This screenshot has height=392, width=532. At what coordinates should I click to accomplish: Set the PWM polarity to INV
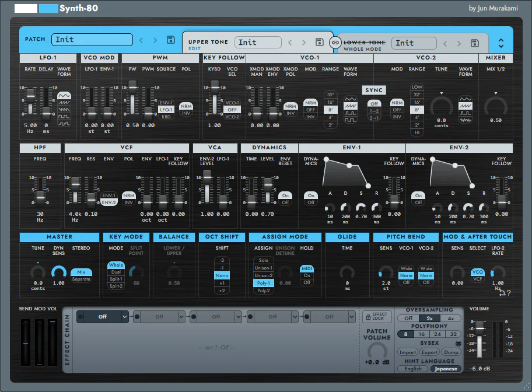(186, 113)
